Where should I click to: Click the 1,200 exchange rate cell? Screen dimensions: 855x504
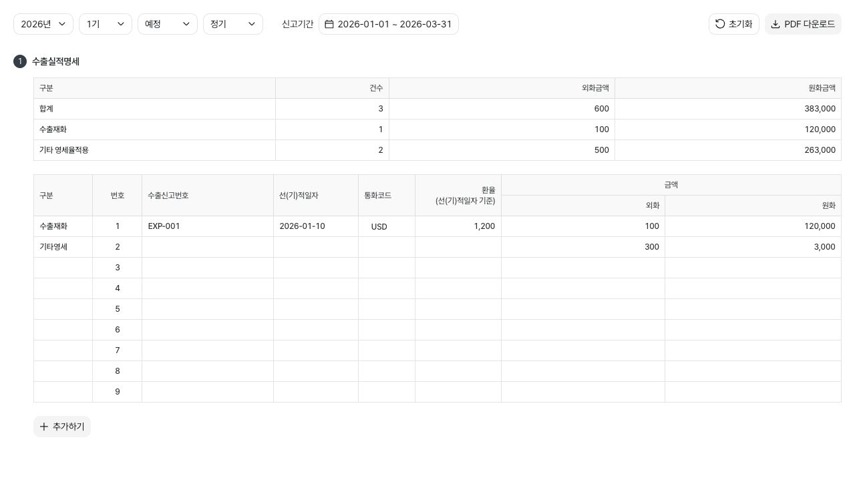458,226
